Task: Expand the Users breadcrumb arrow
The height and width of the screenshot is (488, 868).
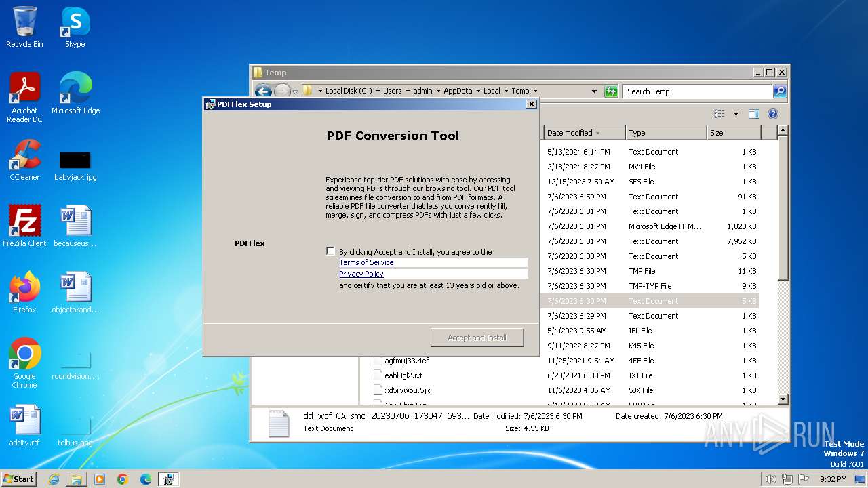Action: (407, 91)
